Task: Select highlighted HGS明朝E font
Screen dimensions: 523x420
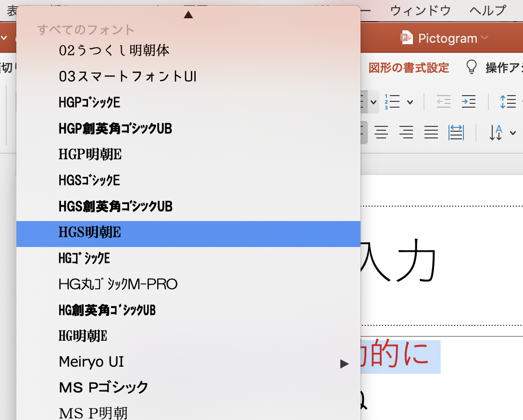Action: [x=188, y=234]
